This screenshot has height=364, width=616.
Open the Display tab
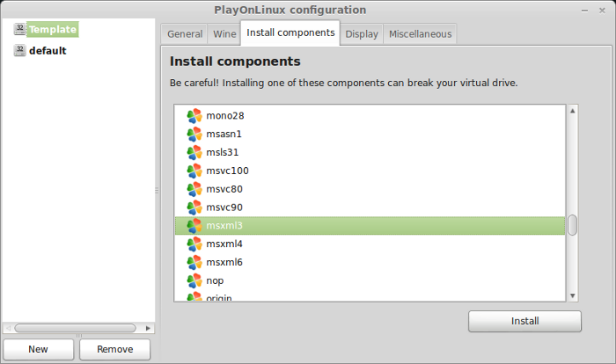pos(362,34)
